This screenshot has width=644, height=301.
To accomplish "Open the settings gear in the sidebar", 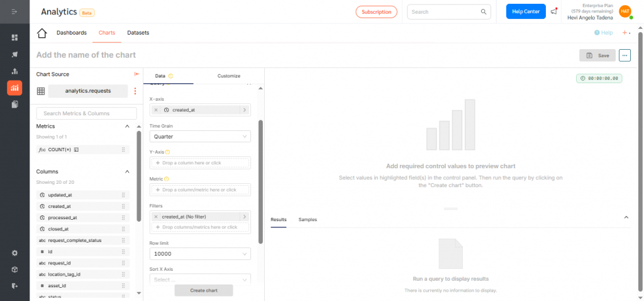I will pyautogui.click(x=14, y=253).
